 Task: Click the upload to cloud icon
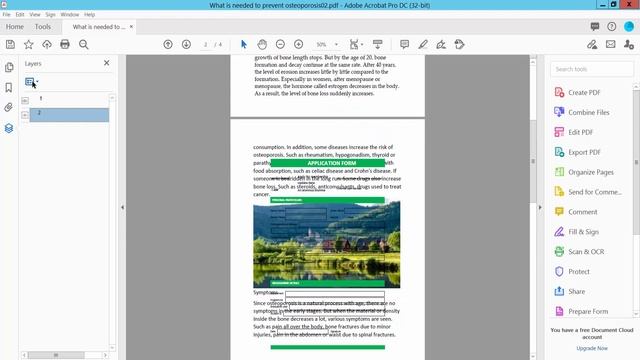coord(47,44)
